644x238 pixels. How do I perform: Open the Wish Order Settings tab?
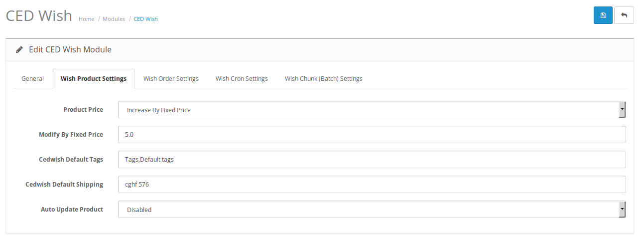point(171,78)
